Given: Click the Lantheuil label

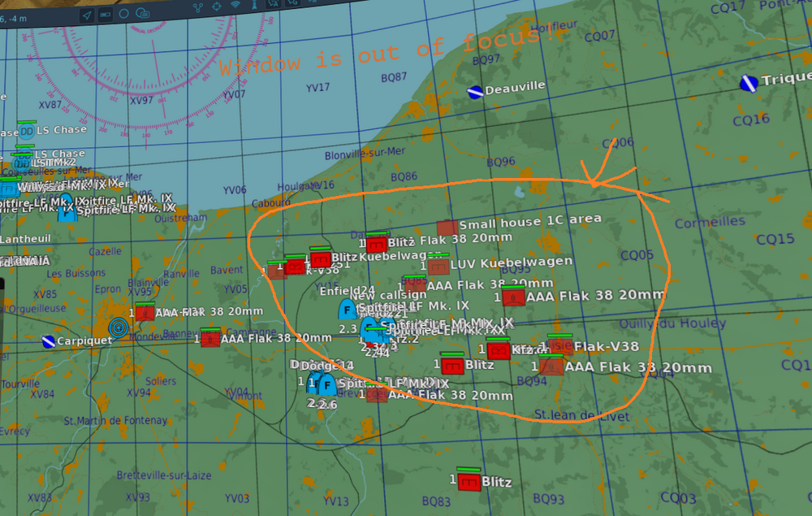Looking at the screenshot, I should click(25, 239).
